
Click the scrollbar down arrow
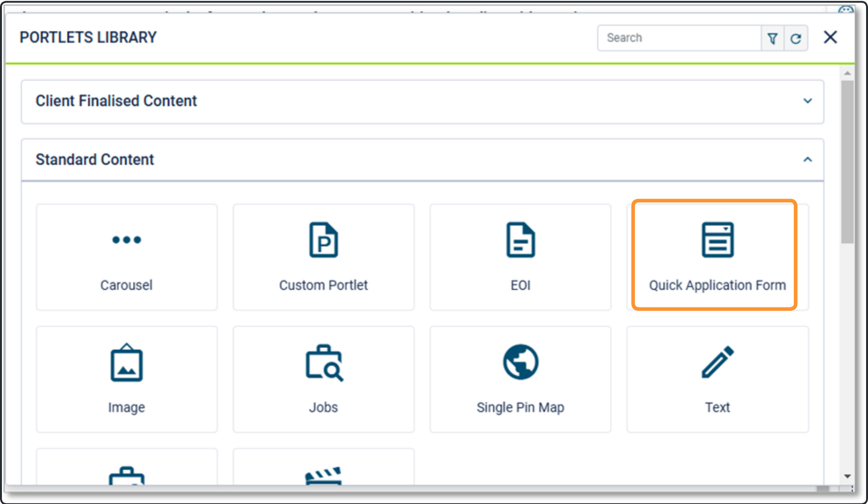coord(847,477)
